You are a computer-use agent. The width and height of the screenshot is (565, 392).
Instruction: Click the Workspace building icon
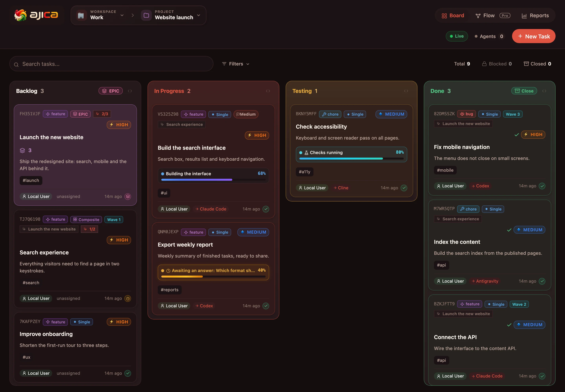(x=81, y=15)
